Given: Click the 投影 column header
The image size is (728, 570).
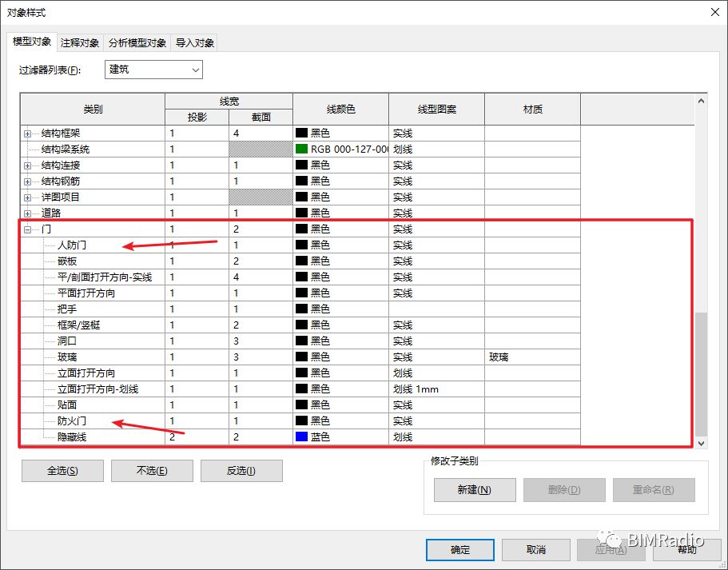Looking at the screenshot, I should (x=197, y=117).
